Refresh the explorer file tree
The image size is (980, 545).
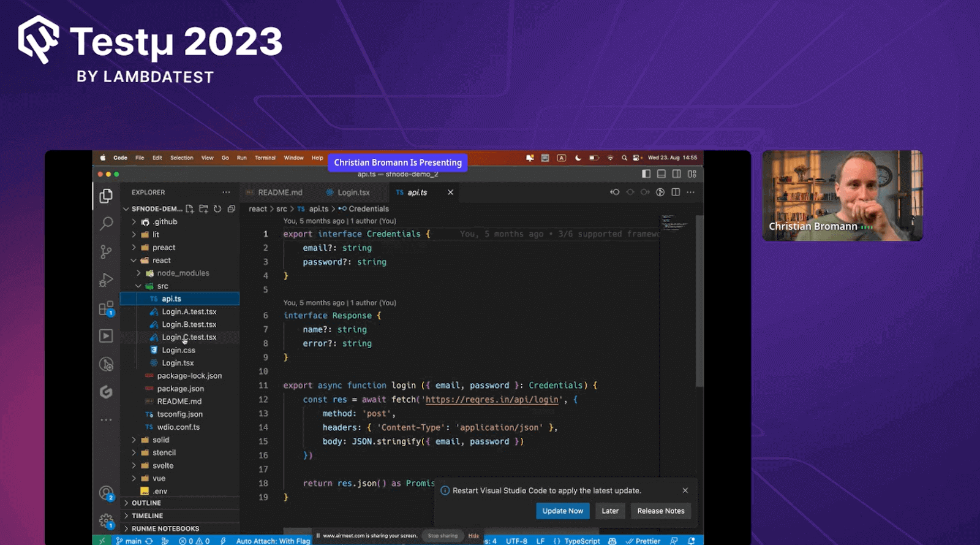217,209
